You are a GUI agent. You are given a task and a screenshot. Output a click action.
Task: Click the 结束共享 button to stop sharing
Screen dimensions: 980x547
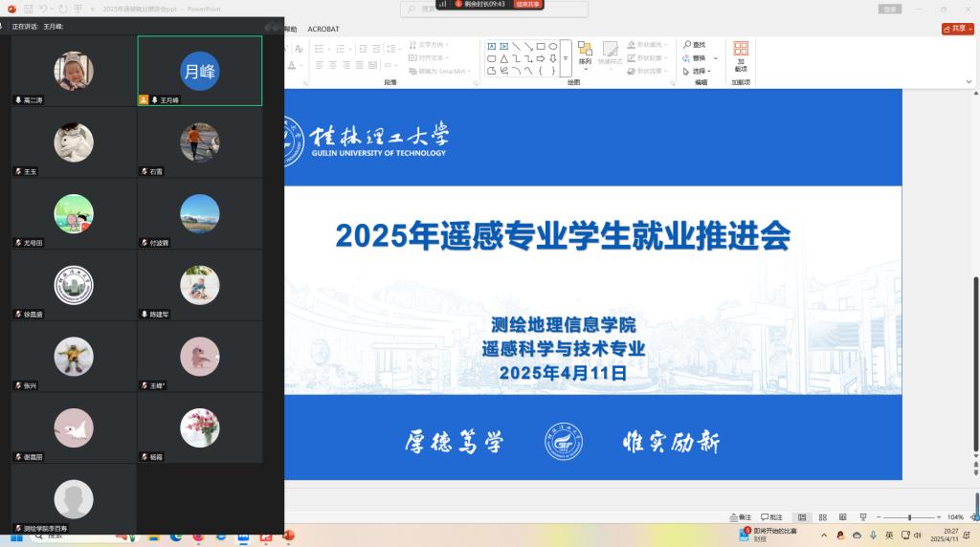pos(527,4)
